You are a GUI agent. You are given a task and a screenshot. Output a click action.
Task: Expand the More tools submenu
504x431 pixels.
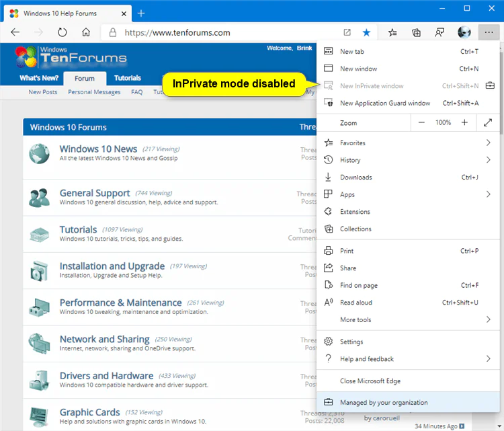489,319
